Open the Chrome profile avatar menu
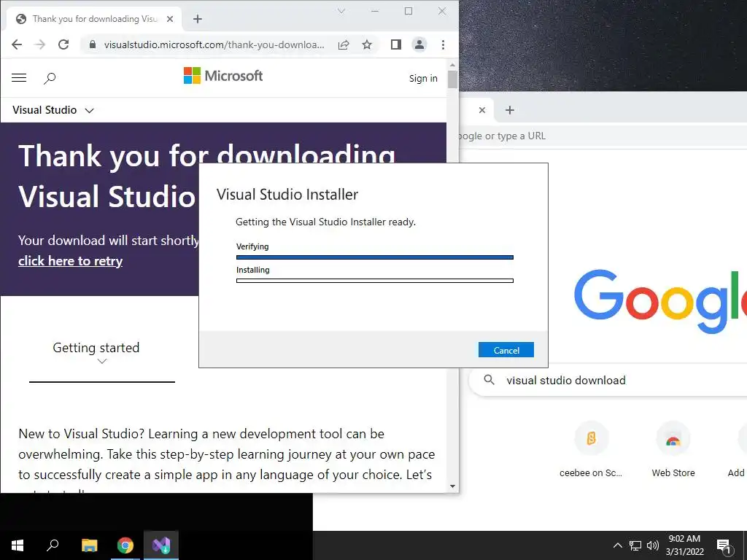This screenshot has width=747, height=560. point(419,44)
